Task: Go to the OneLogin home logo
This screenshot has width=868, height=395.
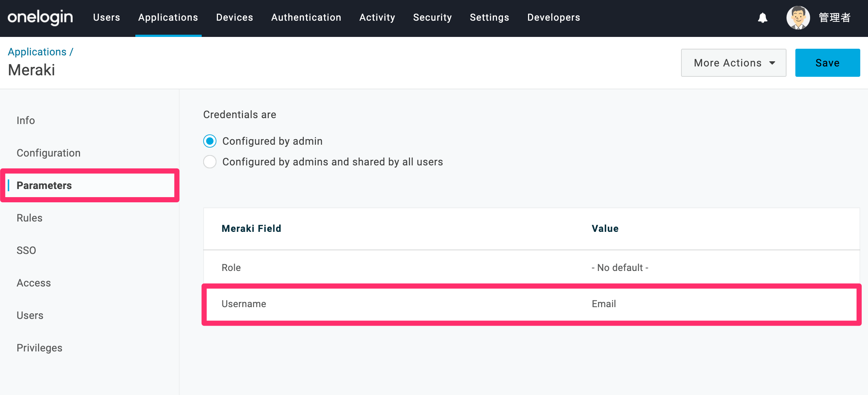Action: click(40, 17)
